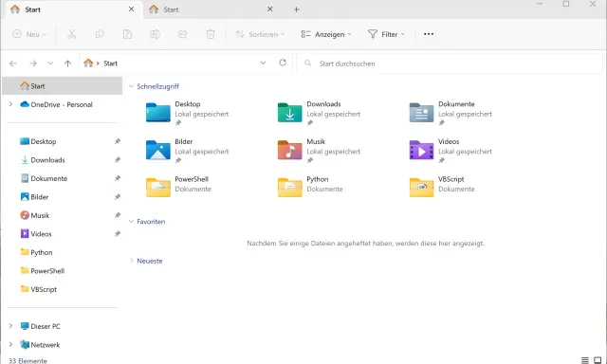Click pin icon next to Musik in sidebar
The width and height of the screenshot is (607, 364).
coord(118,215)
